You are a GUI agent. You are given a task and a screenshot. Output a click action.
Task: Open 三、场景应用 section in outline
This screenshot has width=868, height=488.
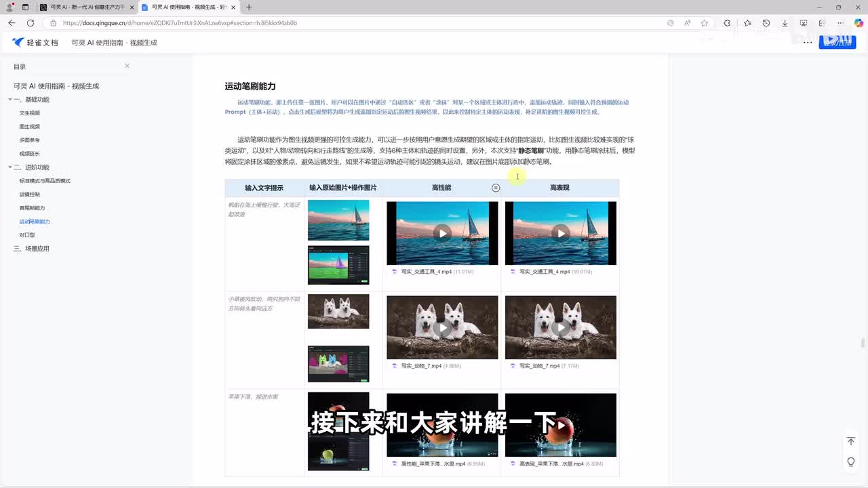31,249
